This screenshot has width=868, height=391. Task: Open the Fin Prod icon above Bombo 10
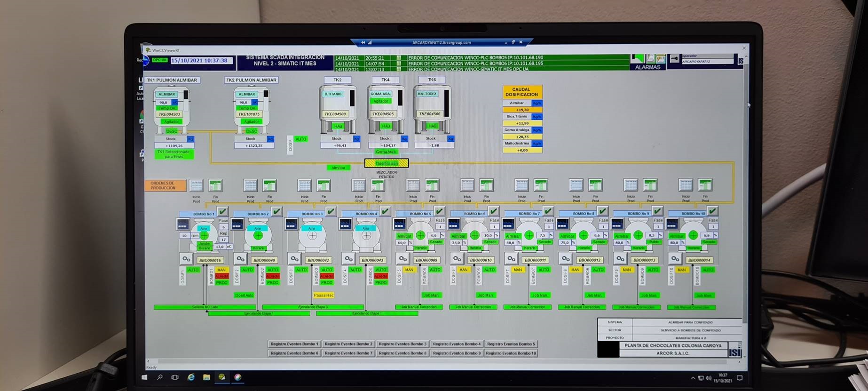(x=705, y=185)
